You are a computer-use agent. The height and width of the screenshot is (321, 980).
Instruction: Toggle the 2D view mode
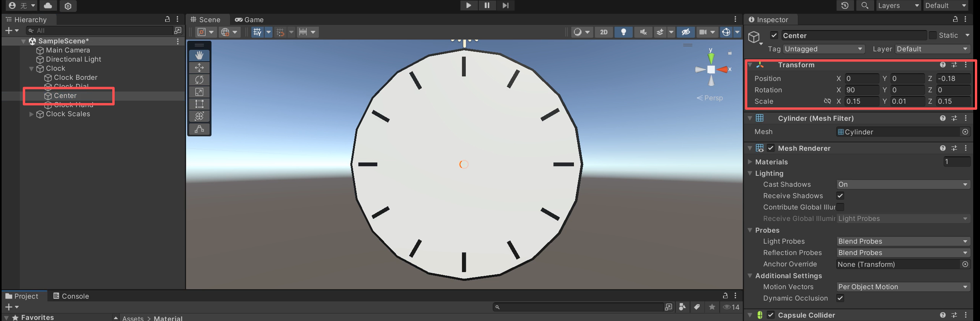click(x=604, y=32)
